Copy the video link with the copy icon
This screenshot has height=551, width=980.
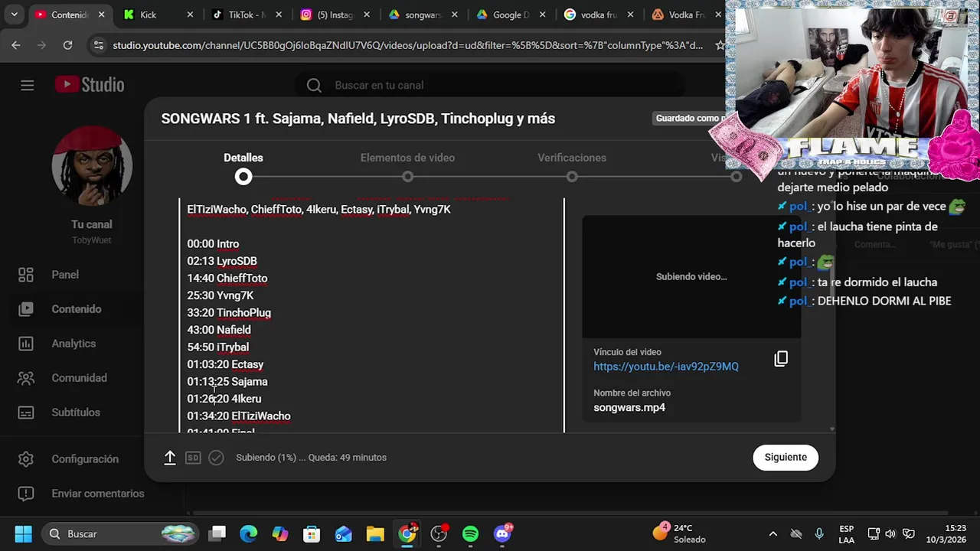(x=781, y=359)
